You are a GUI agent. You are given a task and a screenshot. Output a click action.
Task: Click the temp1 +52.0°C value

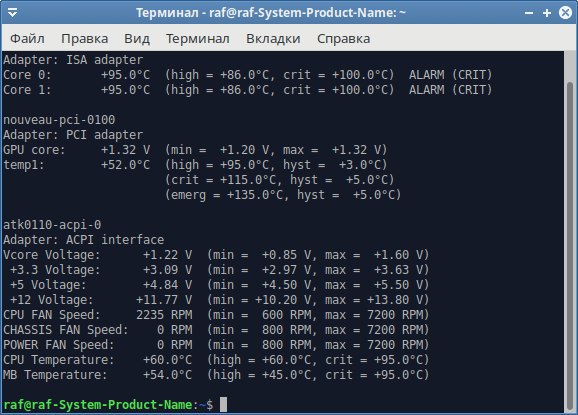click(x=126, y=165)
